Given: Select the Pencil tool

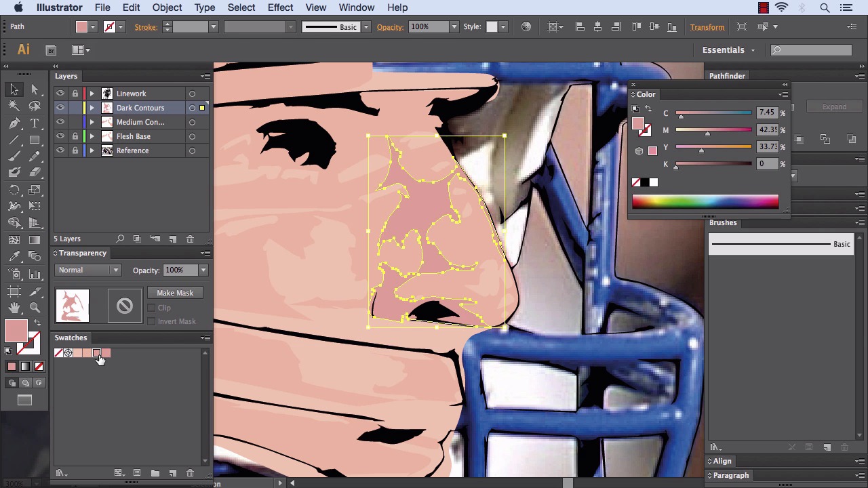Looking at the screenshot, I should coord(35,156).
